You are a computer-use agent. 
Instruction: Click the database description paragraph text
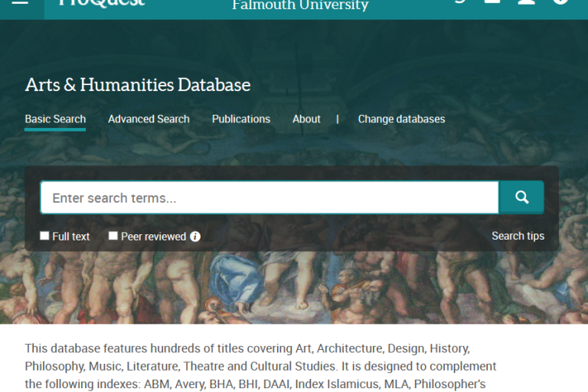click(x=260, y=366)
